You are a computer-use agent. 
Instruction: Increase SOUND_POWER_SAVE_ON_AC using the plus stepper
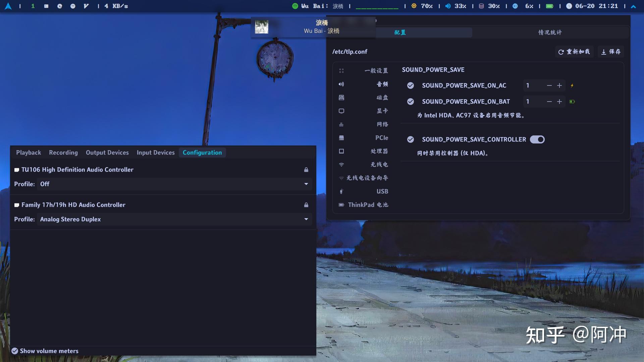coord(559,85)
